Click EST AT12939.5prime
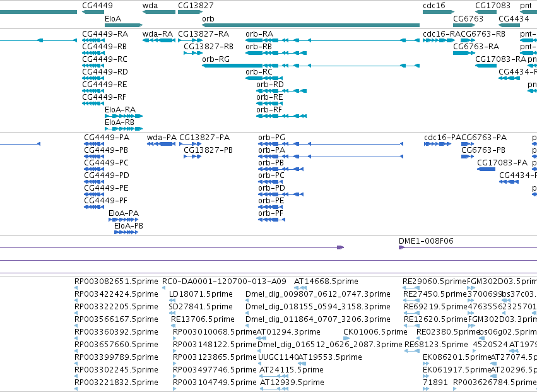The height and width of the screenshot is (392, 537). 274,389
